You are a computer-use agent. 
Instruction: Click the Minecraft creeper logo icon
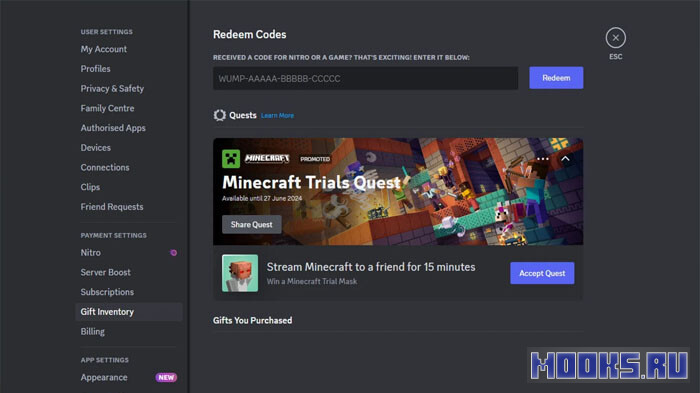(x=231, y=159)
